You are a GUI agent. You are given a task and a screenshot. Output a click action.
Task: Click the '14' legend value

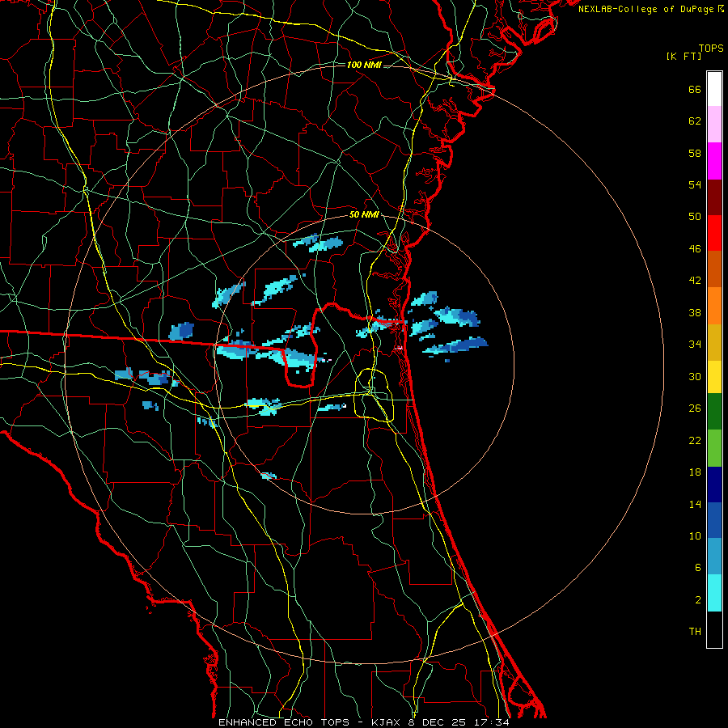[x=695, y=504]
